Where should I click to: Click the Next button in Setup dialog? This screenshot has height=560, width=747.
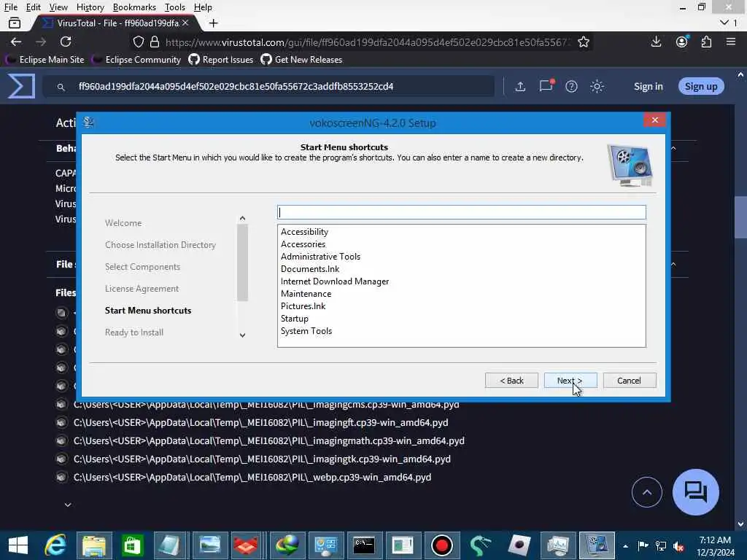coord(570,381)
